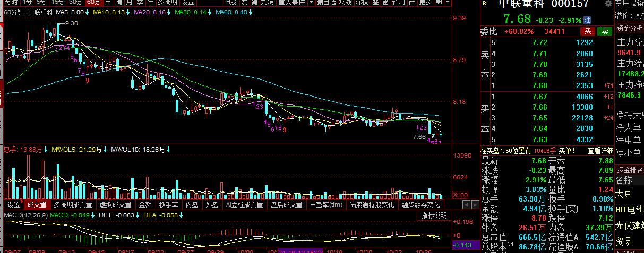Select 内盘 indicator tab
The width and height of the screenshot is (644, 253).
192,205
